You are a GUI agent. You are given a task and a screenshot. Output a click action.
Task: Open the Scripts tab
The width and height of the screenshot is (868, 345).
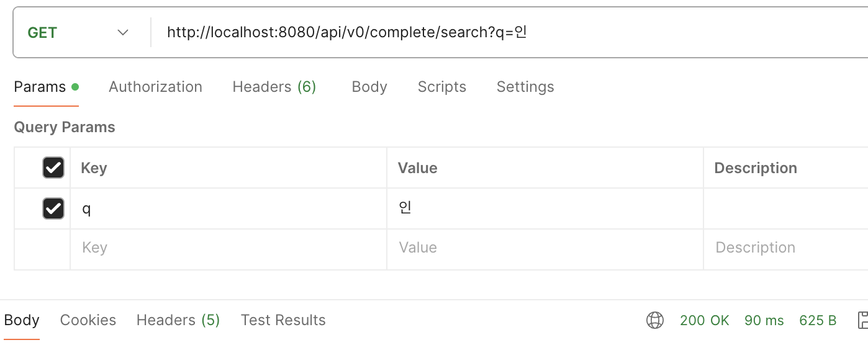coord(441,87)
